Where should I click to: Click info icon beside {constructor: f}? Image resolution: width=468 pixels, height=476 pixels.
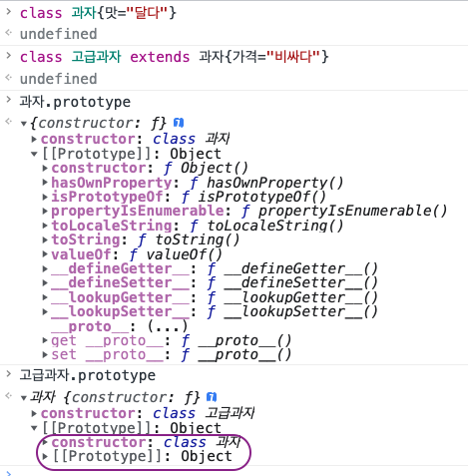point(179,123)
